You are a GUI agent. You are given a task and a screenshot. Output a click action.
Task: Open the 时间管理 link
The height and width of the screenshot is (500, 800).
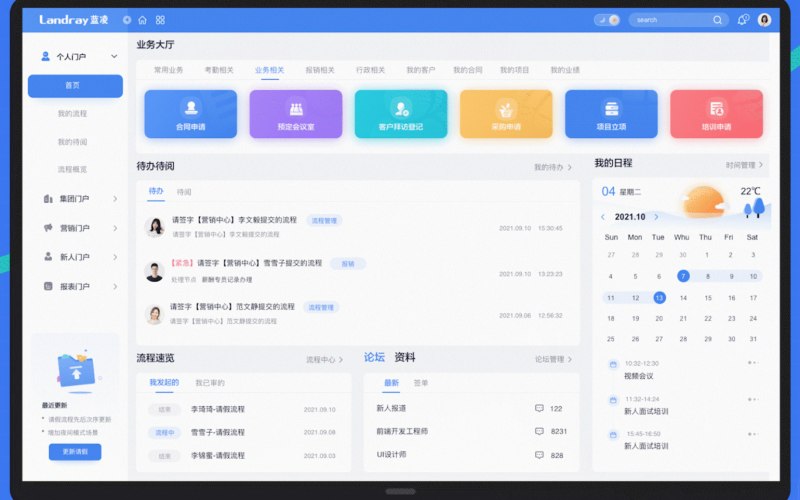pos(744,165)
